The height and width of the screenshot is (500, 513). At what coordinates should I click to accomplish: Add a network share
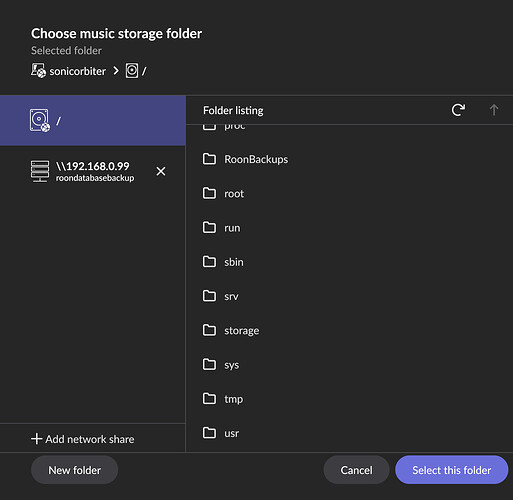[x=83, y=439]
